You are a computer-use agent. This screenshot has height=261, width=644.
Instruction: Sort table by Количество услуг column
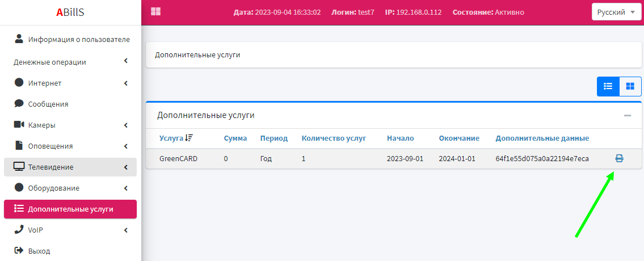point(334,138)
